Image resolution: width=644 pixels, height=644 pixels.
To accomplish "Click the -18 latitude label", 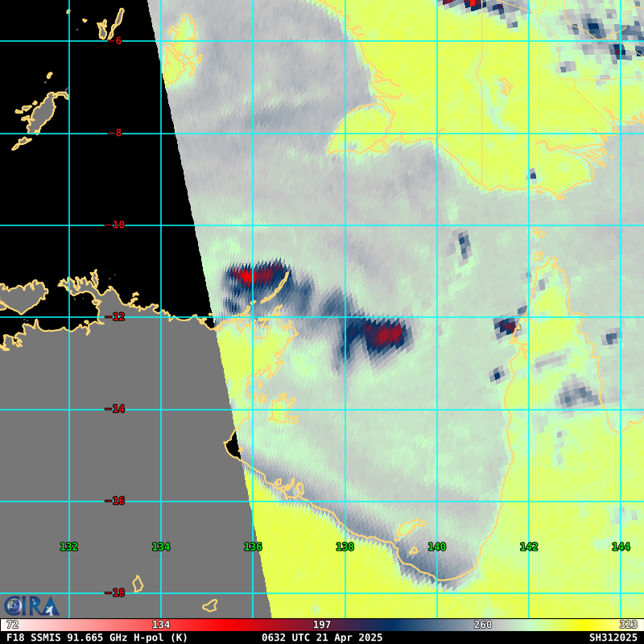I will 118,592.
